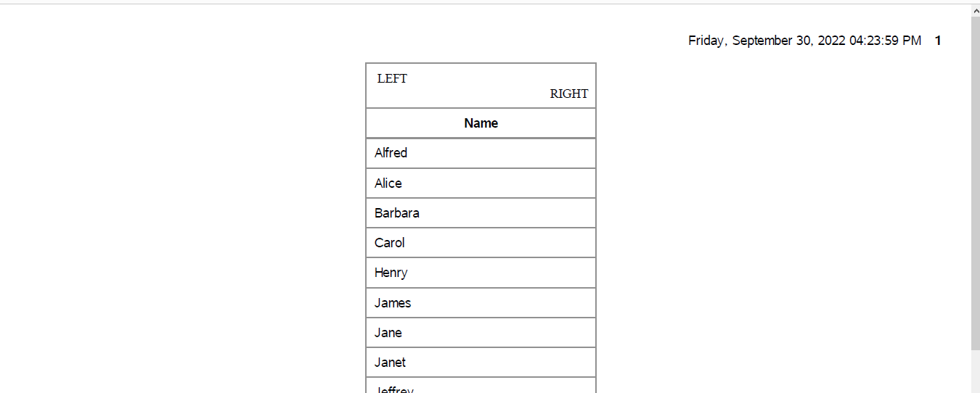Click the year 2022 in the timestamp
The image size is (980, 393).
tap(832, 41)
